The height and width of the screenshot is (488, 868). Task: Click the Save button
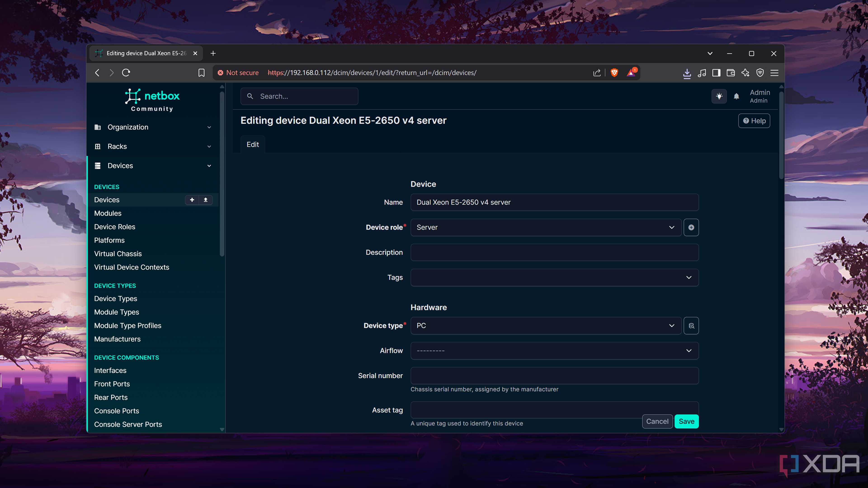687,421
